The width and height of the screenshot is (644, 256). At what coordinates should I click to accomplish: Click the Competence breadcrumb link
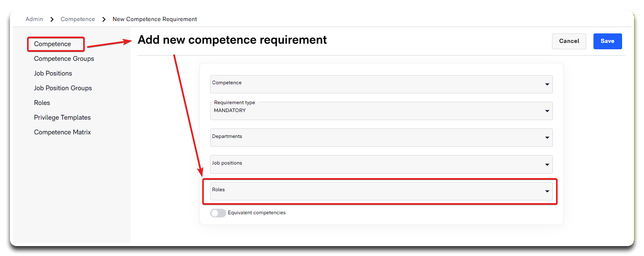pos(78,19)
